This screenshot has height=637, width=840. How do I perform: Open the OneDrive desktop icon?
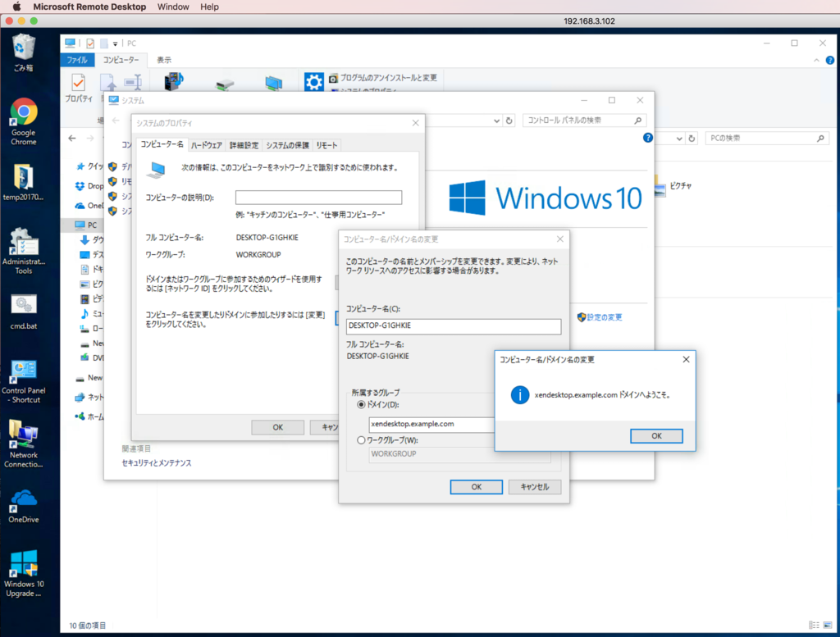tap(24, 506)
